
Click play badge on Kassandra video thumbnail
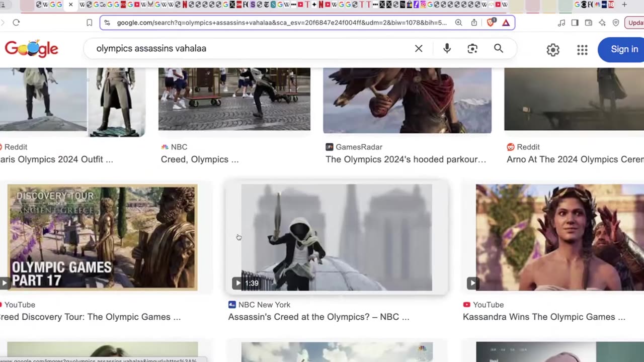pyautogui.click(x=472, y=283)
